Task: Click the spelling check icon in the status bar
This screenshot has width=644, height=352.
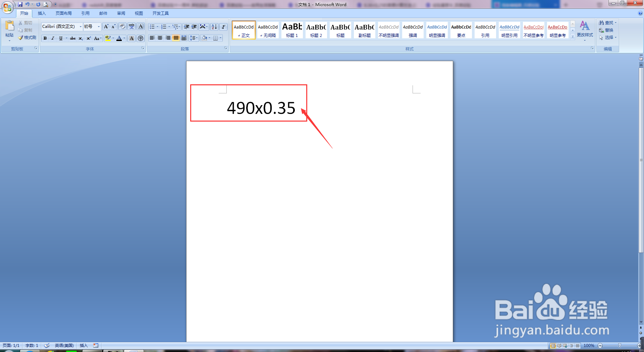Action: 47,345
